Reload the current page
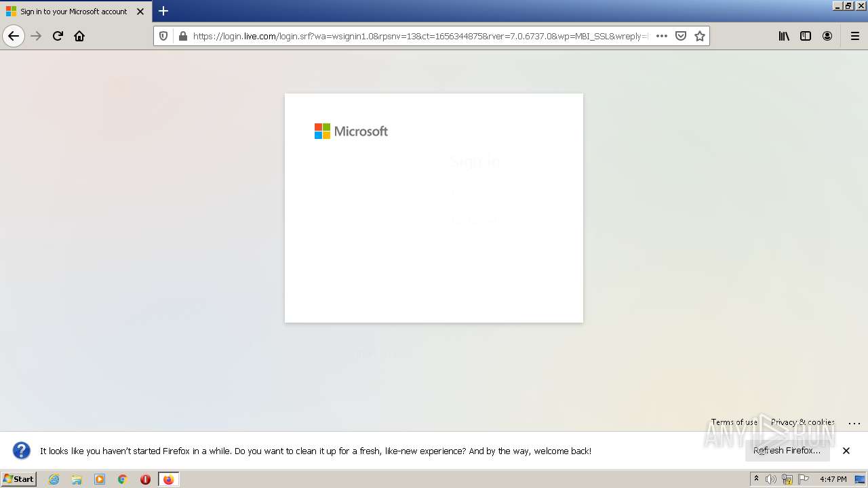 tap(58, 36)
